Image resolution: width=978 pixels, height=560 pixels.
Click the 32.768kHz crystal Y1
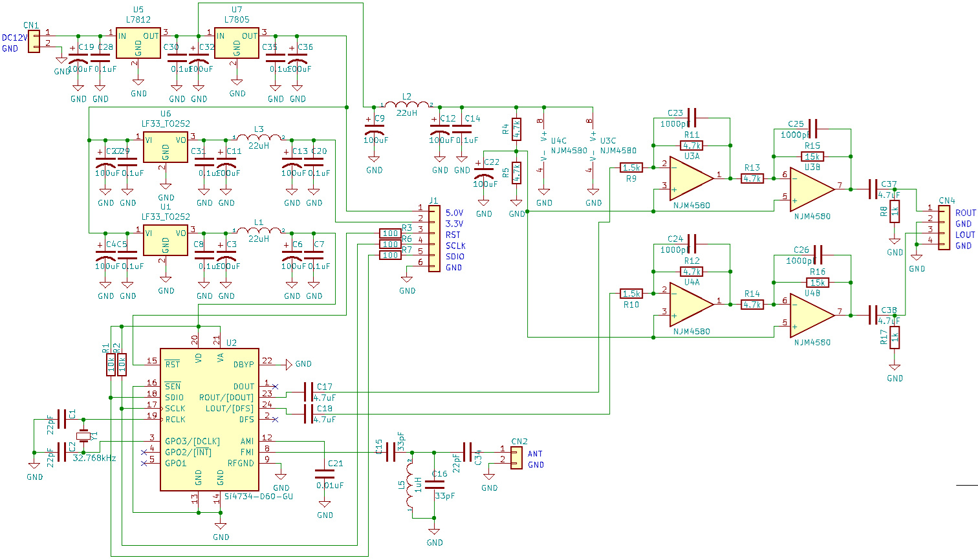click(x=84, y=436)
